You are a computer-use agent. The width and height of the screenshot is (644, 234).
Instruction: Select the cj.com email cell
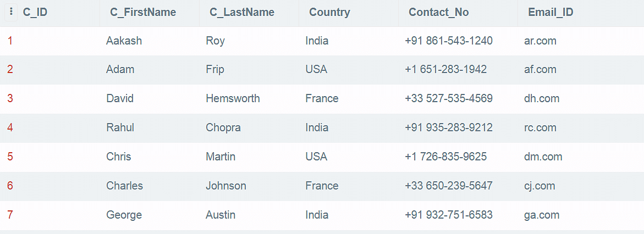click(x=540, y=186)
